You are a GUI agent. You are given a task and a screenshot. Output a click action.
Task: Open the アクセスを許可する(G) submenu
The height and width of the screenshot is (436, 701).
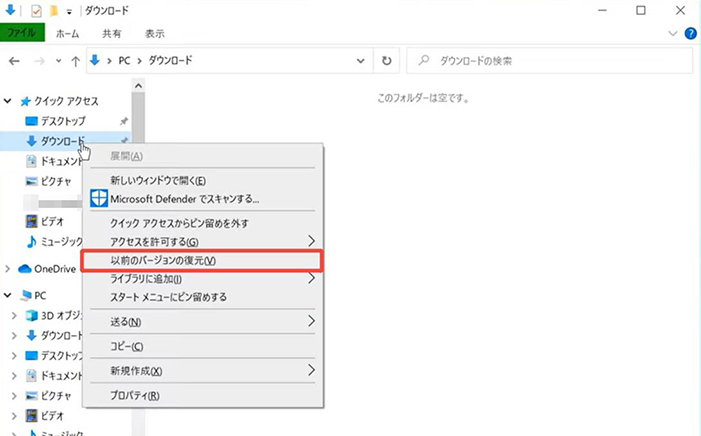click(x=203, y=242)
